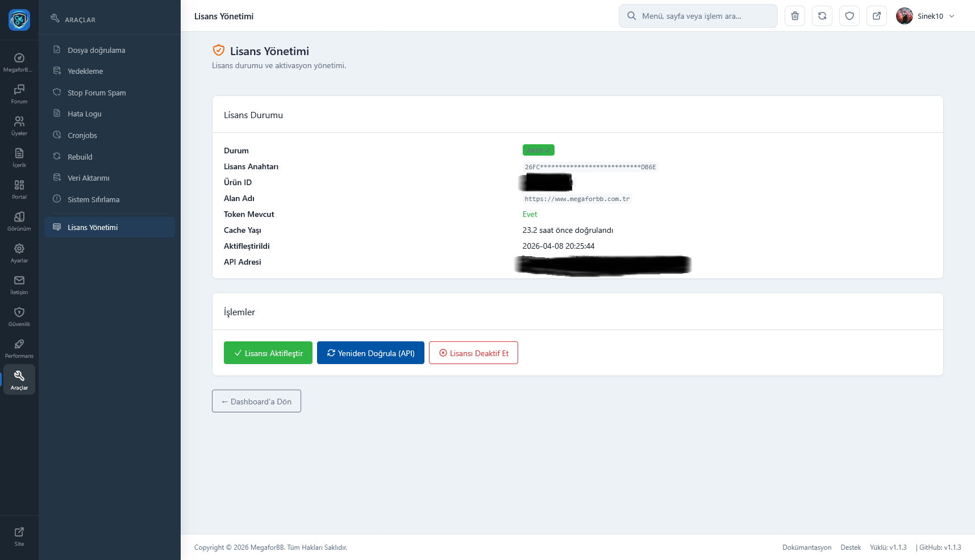The image size is (975, 560).
Task: Open the Üyeler sidebar section
Action: (x=19, y=126)
